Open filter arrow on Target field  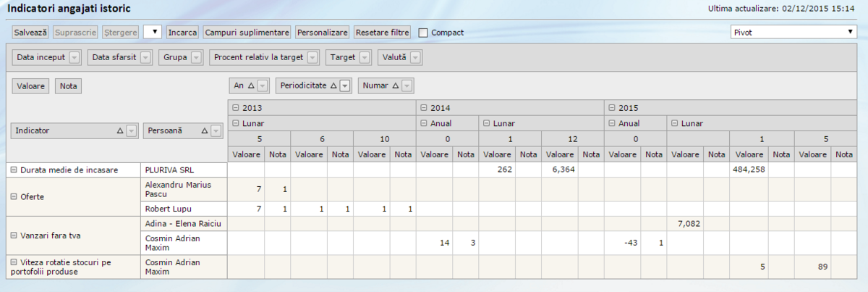coord(365,57)
